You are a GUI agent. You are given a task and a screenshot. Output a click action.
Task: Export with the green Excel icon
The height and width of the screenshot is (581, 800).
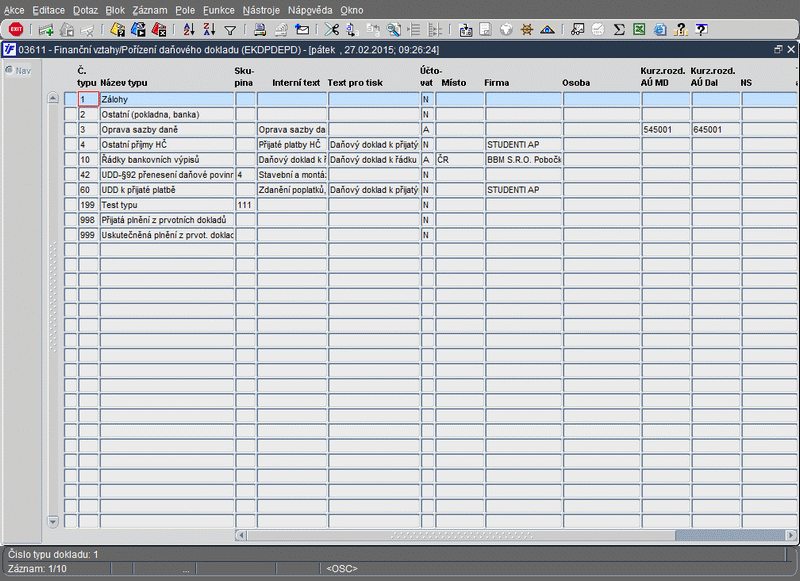[639, 30]
